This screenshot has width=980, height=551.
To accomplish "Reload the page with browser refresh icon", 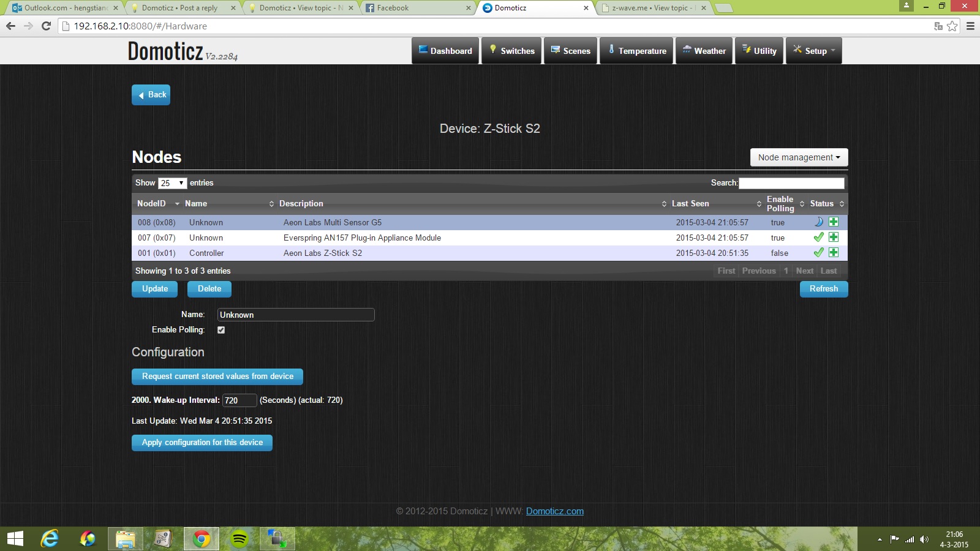I will pyautogui.click(x=46, y=26).
